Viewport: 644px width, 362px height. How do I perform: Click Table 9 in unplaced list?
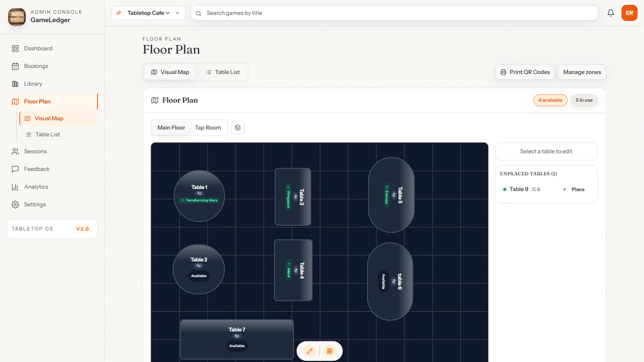click(519, 189)
